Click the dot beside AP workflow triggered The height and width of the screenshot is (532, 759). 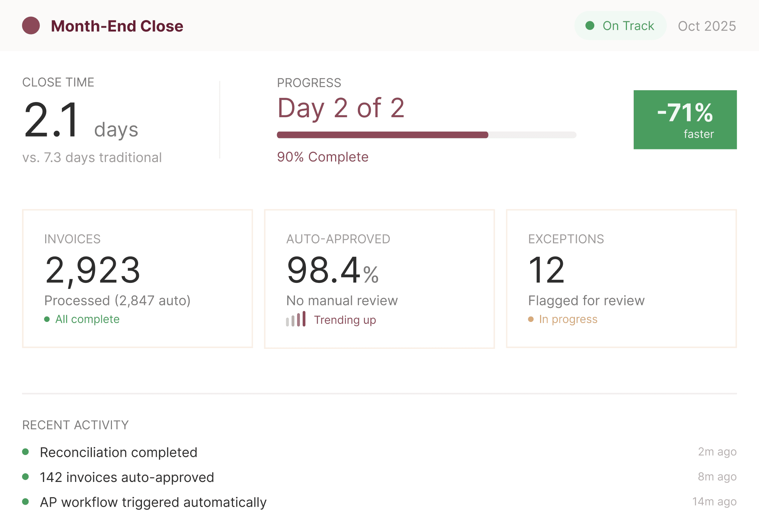pyautogui.click(x=26, y=502)
